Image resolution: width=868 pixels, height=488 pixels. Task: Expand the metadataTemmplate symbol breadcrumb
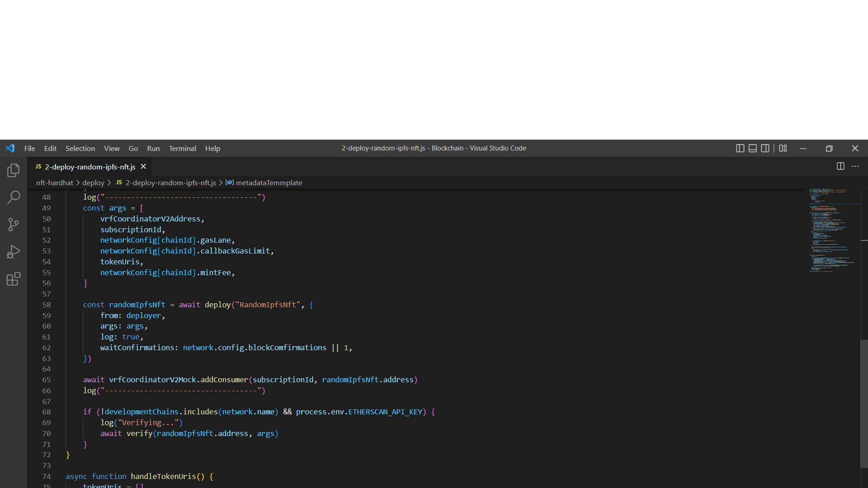pos(264,183)
